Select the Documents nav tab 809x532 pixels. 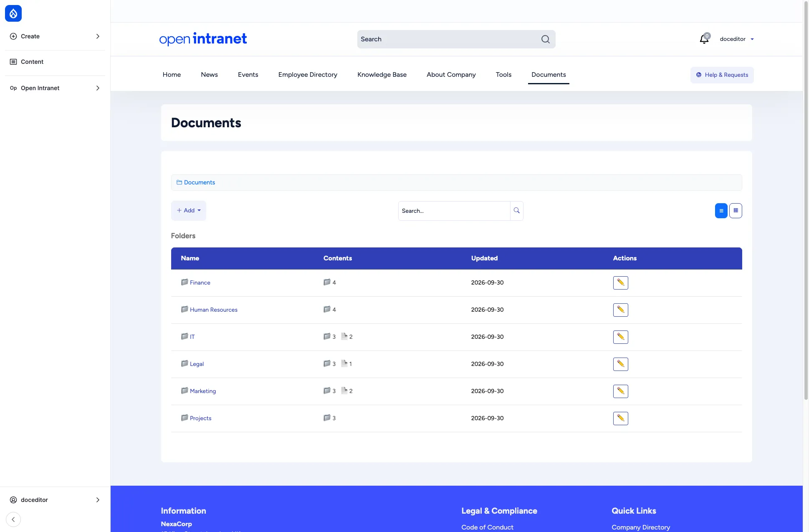coord(549,75)
